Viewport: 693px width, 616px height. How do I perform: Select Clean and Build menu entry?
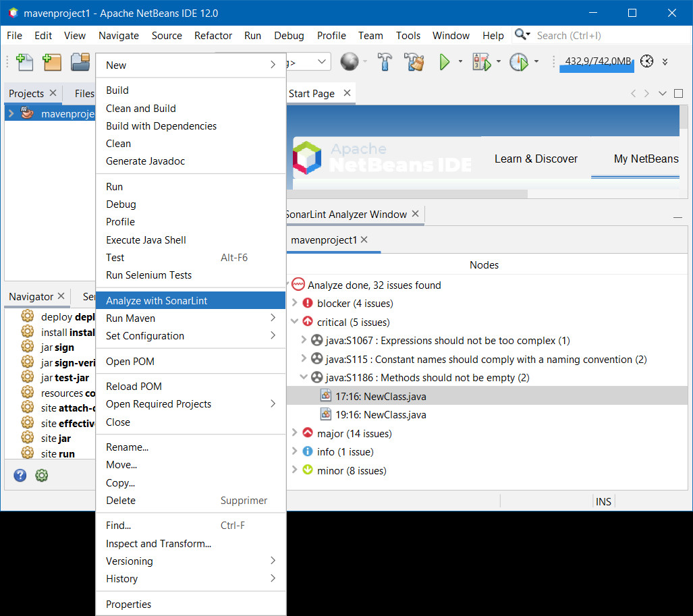(x=190, y=108)
